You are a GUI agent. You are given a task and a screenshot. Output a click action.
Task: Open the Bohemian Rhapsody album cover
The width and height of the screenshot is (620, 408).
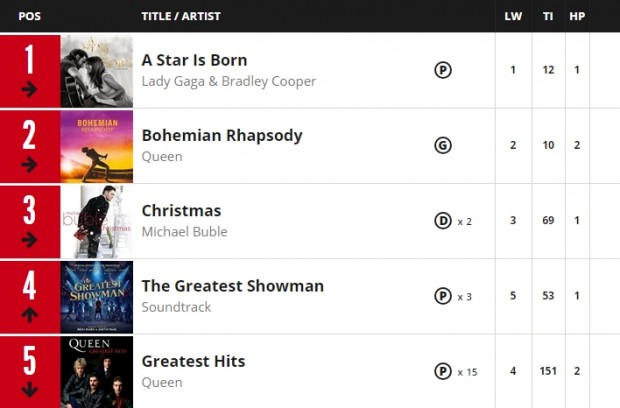97,146
